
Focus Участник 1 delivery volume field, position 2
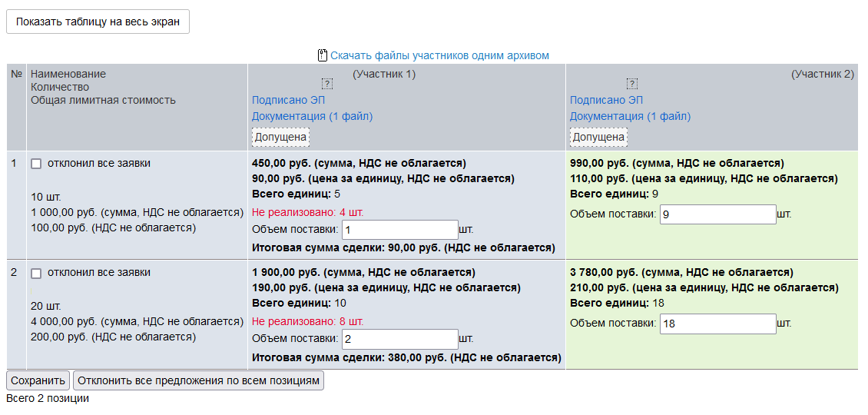coord(399,339)
